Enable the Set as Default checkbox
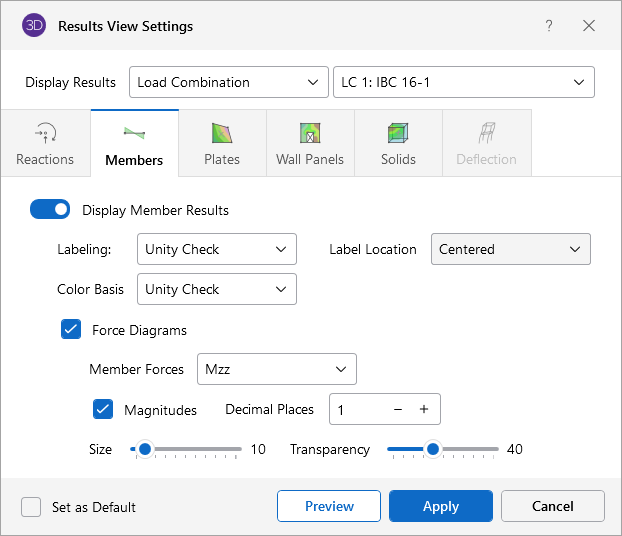The image size is (622, 536). tap(32, 507)
